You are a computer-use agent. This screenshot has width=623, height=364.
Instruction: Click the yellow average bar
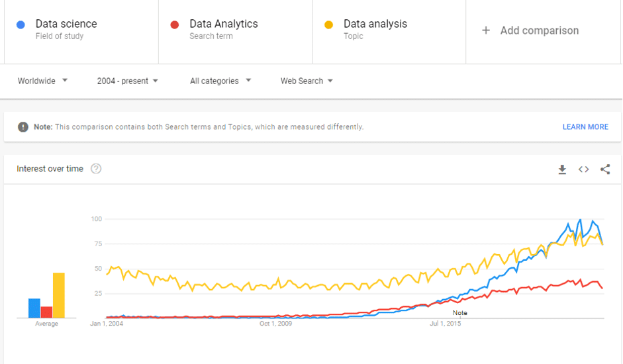pos(59,295)
